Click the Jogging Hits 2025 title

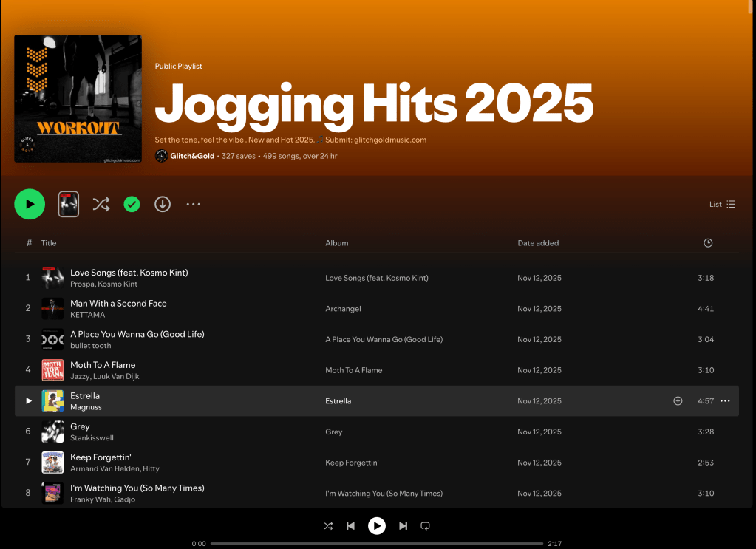[374, 105]
